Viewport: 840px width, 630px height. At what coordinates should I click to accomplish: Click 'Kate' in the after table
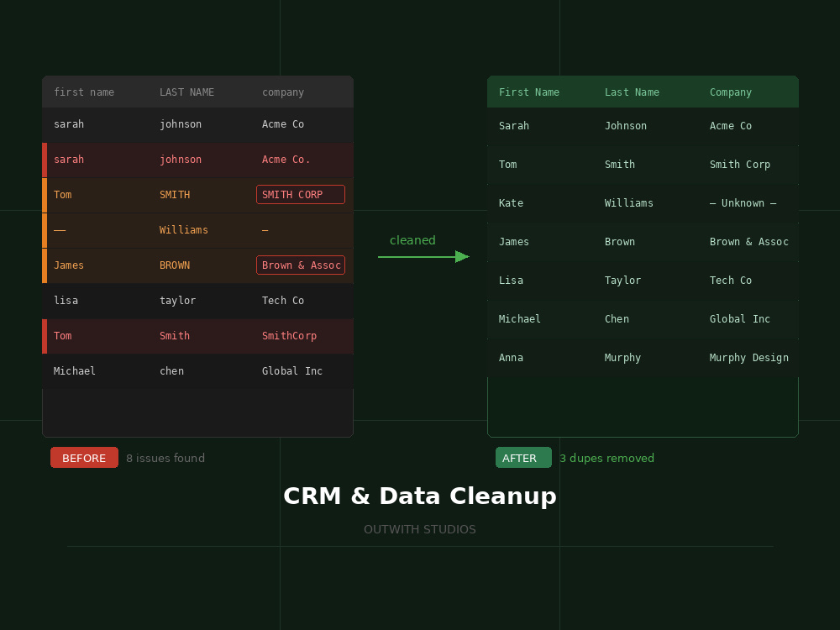click(x=511, y=203)
